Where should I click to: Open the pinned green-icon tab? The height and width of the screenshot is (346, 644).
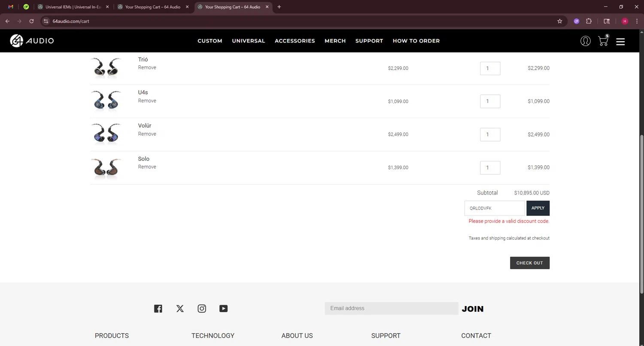click(x=26, y=7)
